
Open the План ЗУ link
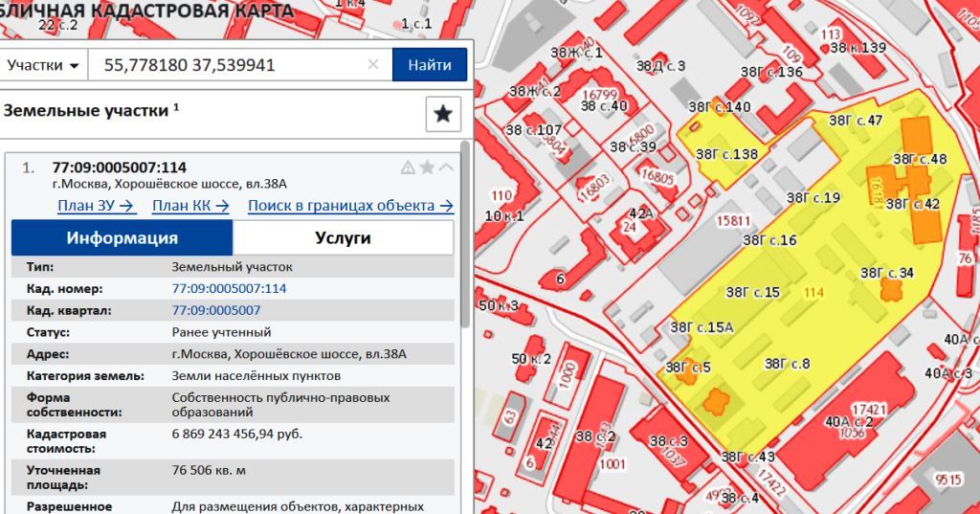click(x=97, y=206)
